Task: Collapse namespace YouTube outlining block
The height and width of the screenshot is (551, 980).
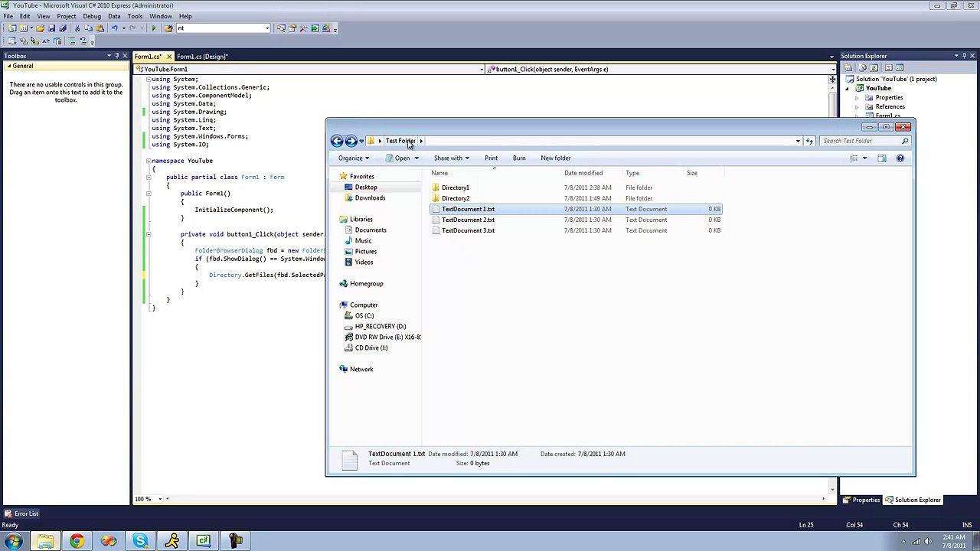Action: (148, 161)
